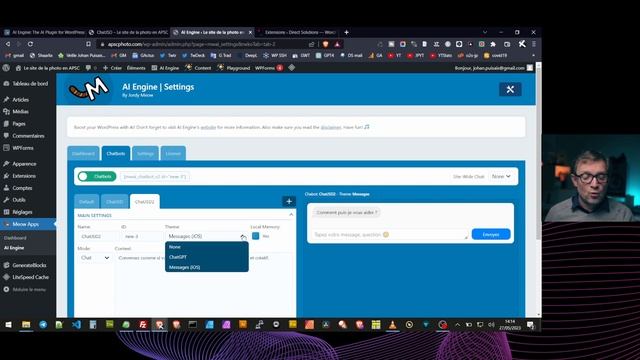Viewport: 640px width, 360px height.
Task: Open FileZilla from the taskbar
Action: click(143, 324)
